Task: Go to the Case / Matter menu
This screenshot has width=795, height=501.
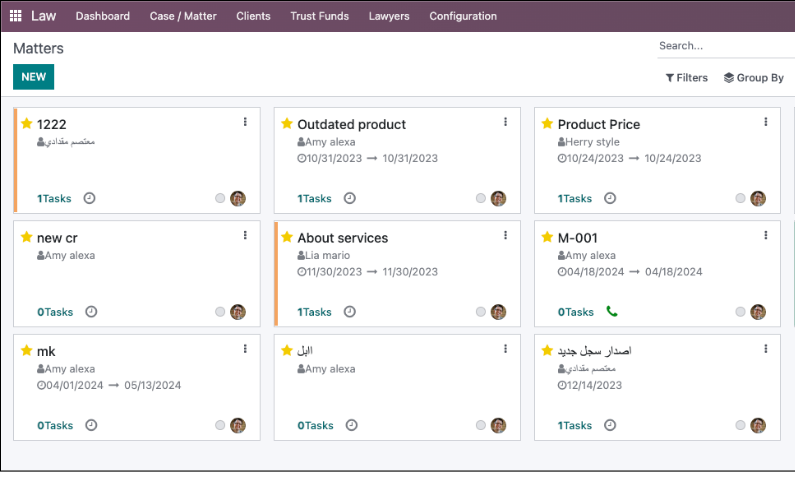Action: [183, 16]
